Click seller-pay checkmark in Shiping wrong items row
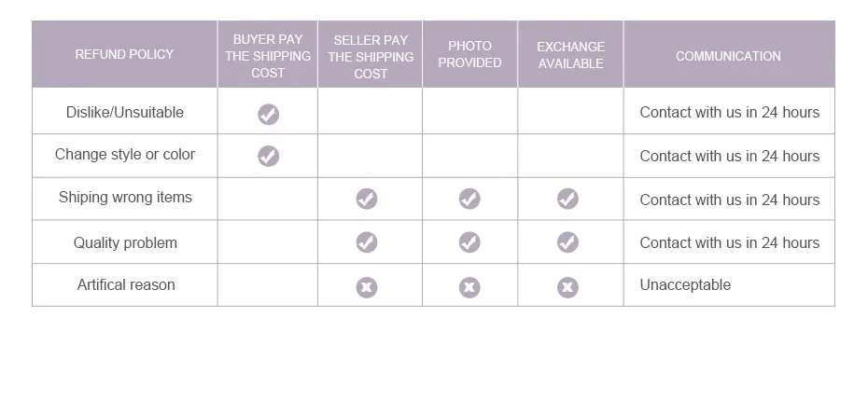 point(367,199)
